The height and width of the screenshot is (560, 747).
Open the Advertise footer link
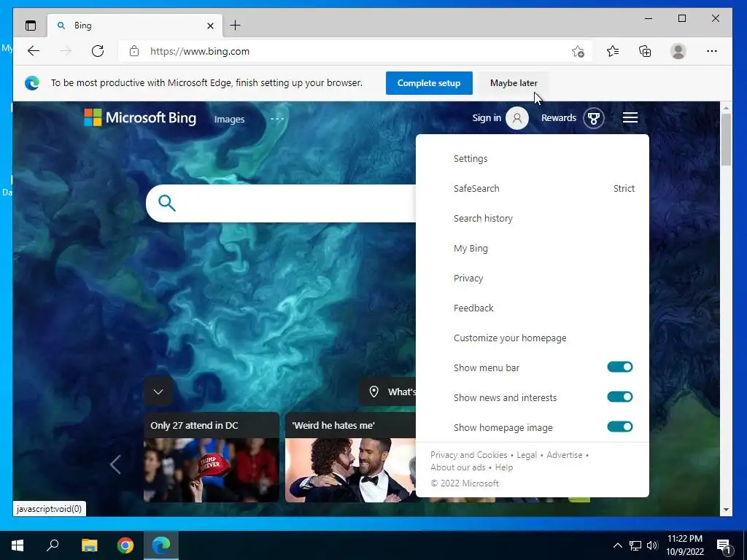pos(564,455)
